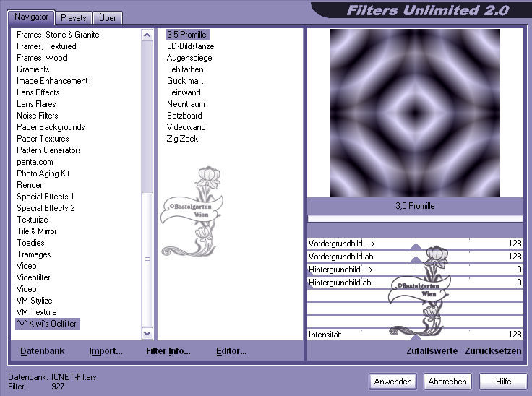Select VM Stylize category
Screen dimensions: 532x396
[34, 301]
